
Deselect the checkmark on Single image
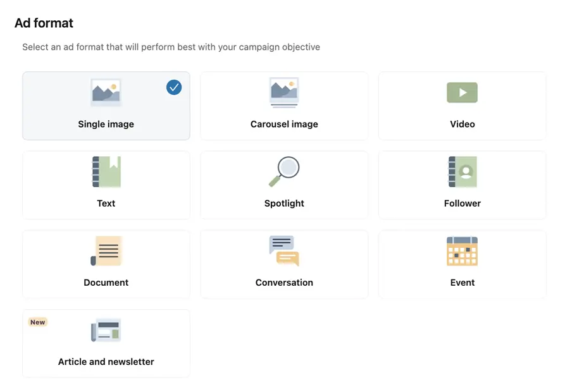[x=174, y=87]
